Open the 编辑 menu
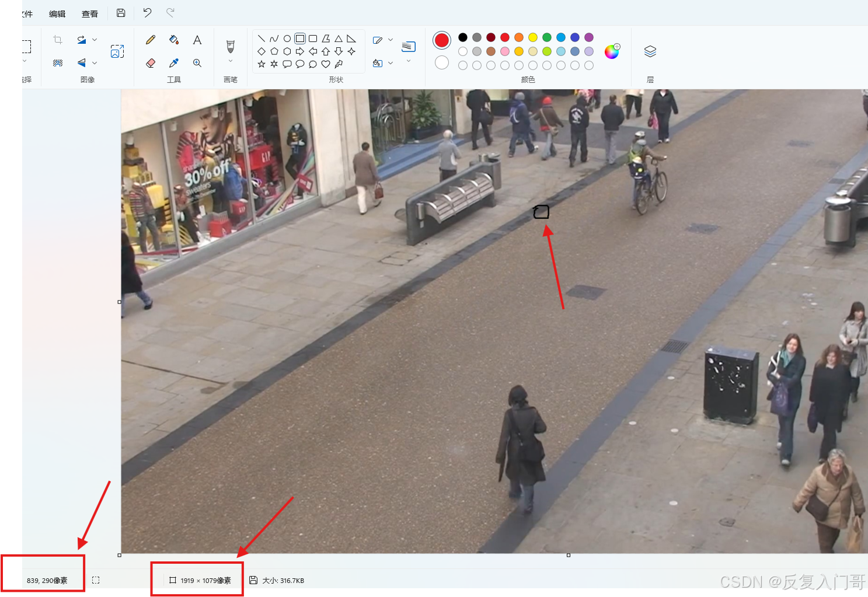868x597 pixels. point(57,13)
